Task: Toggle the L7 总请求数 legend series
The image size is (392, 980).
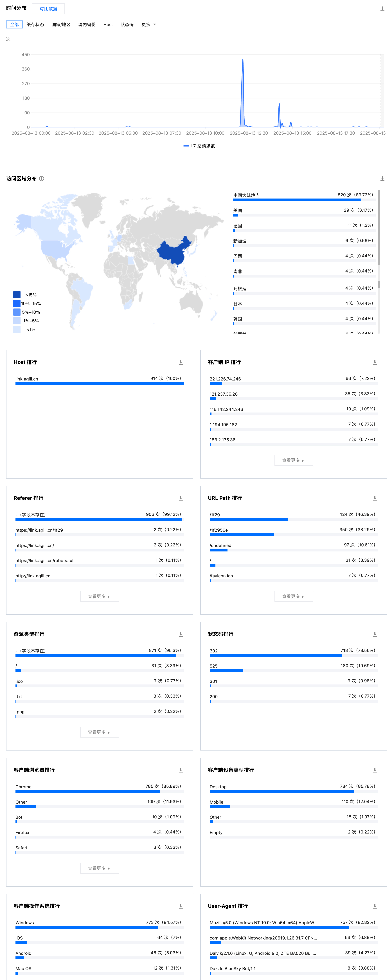Action: coord(199,146)
